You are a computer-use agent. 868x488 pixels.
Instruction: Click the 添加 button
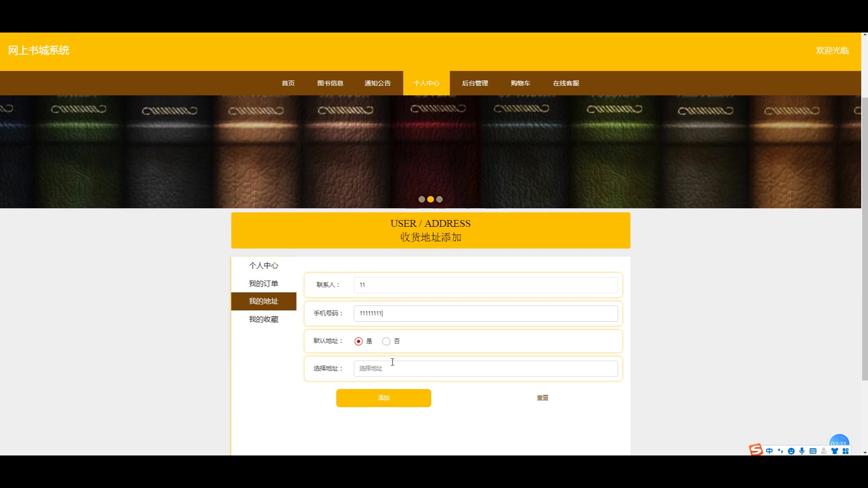point(383,398)
